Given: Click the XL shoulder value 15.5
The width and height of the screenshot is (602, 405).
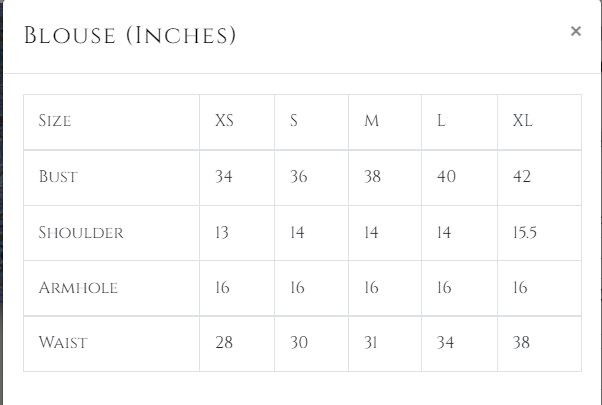Looking at the screenshot, I should 525,233.
